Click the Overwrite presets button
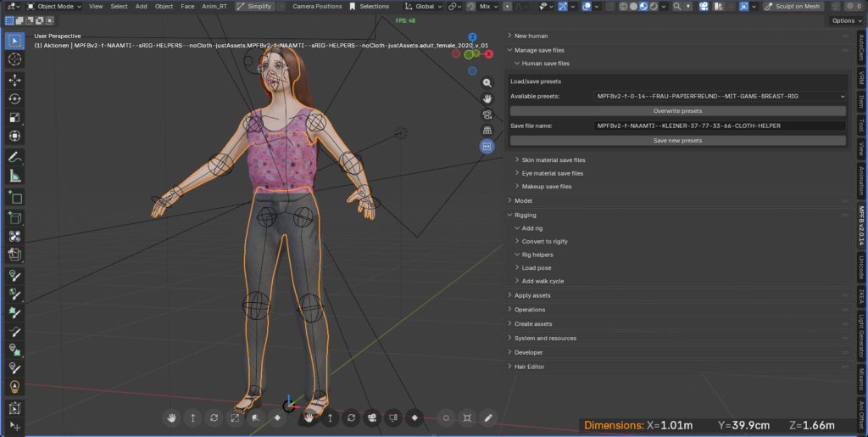Viewport: 868px width, 437px height. click(x=677, y=111)
